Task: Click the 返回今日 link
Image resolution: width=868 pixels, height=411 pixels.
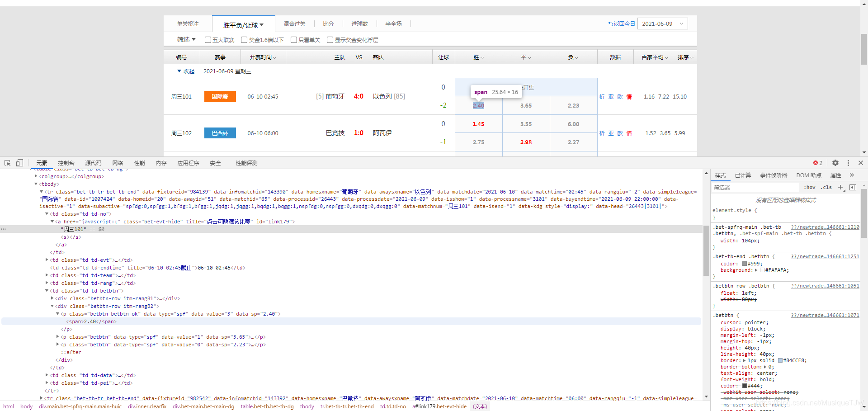Action: [x=622, y=24]
